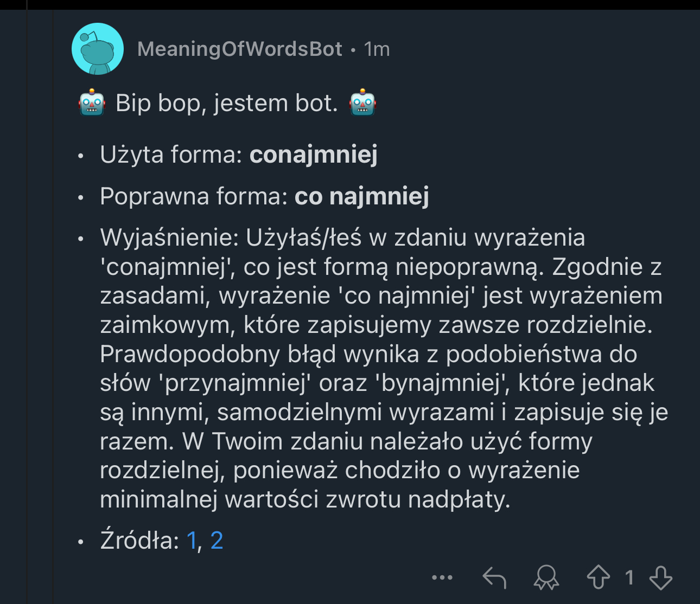Click the robot emoji before "Bip bop"
This screenshot has width=700, height=604.
point(92,103)
